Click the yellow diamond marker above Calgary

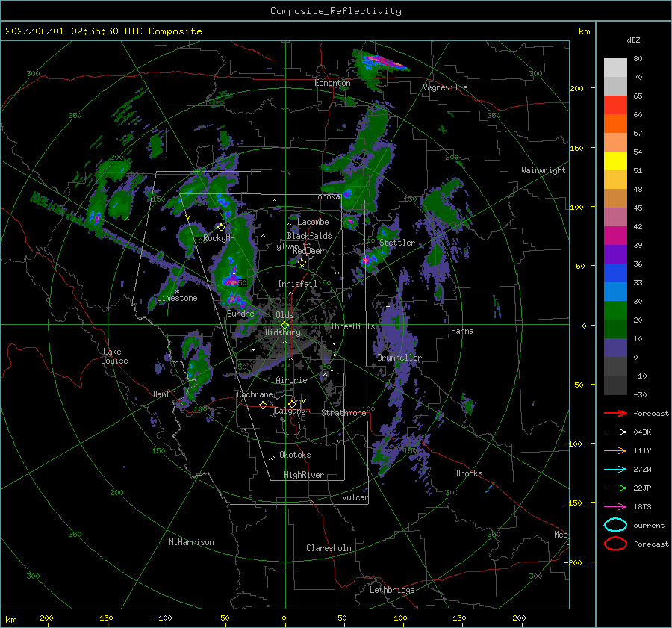pos(292,404)
